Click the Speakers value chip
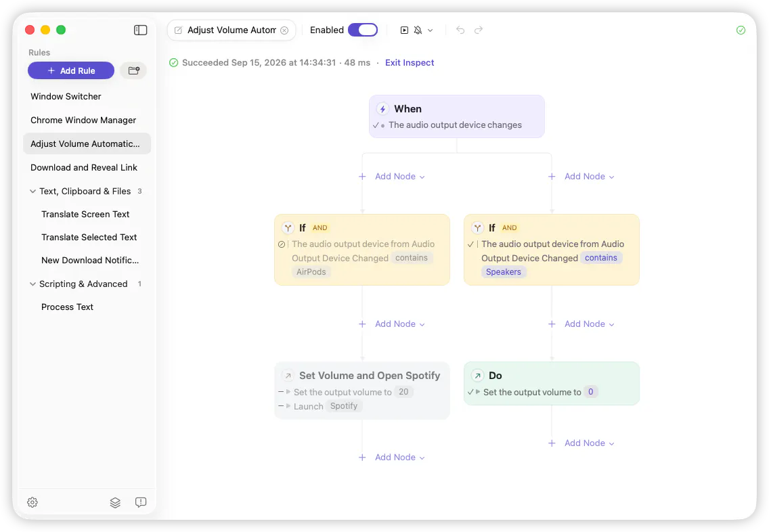Viewport: 769px width, 532px height. [503, 272]
